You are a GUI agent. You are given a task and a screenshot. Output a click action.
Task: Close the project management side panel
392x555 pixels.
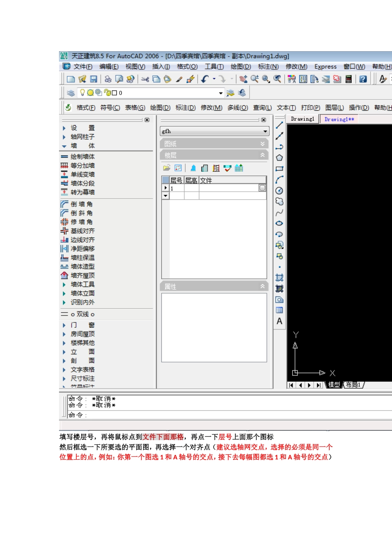point(264,120)
